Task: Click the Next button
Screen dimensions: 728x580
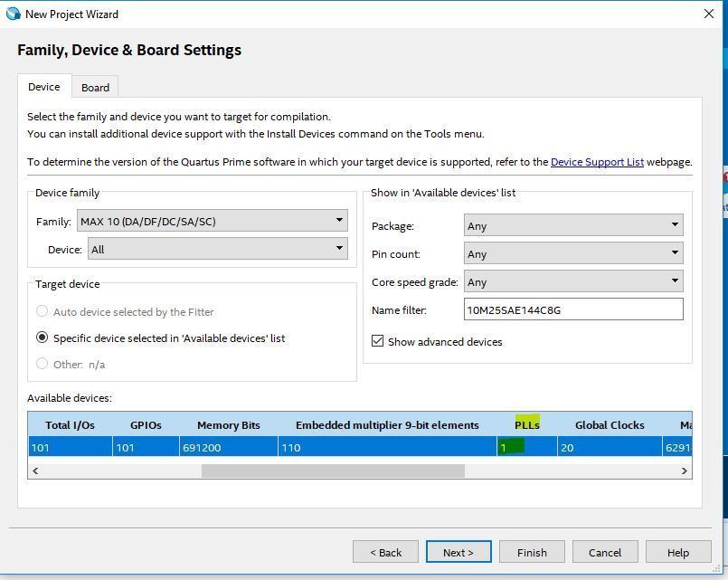Action: (x=458, y=552)
